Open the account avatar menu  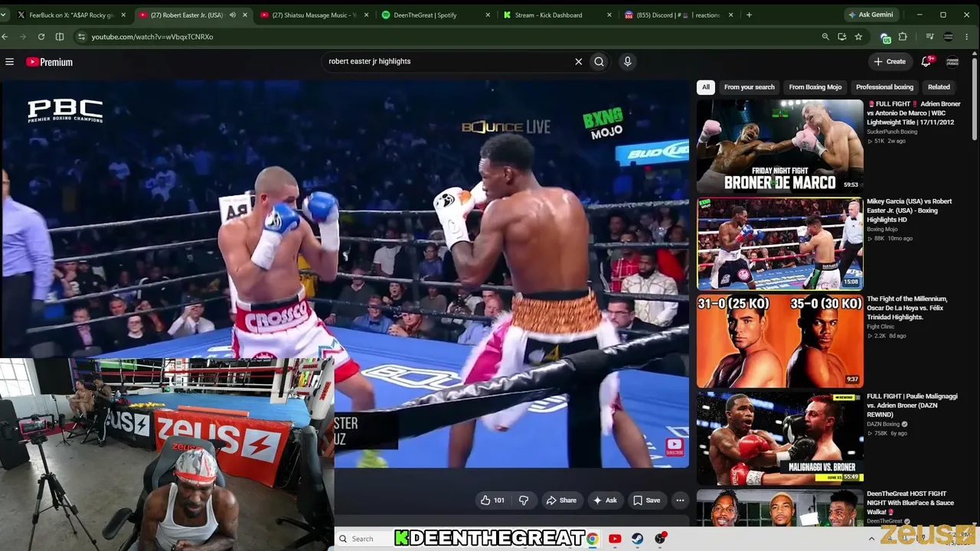(x=952, y=61)
